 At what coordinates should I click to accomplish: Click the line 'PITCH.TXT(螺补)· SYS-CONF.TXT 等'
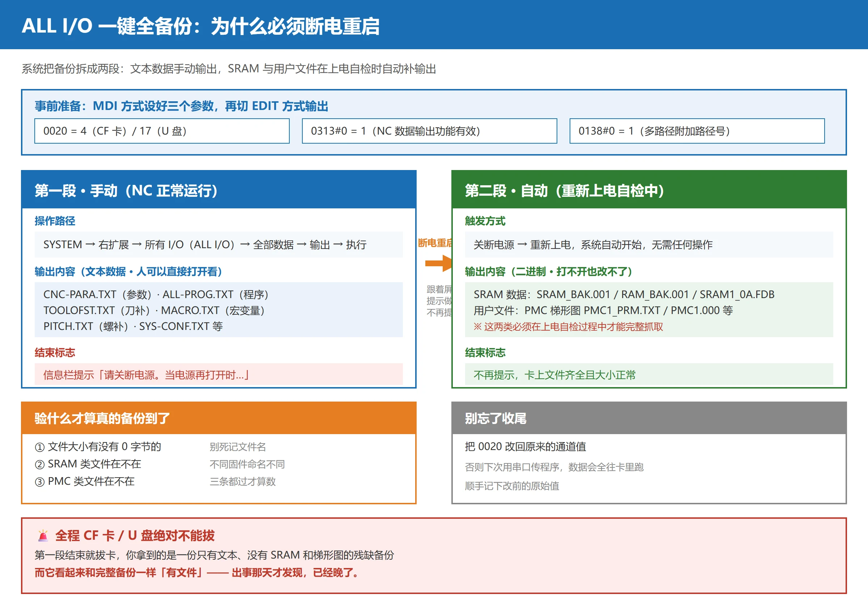[x=133, y=326]
